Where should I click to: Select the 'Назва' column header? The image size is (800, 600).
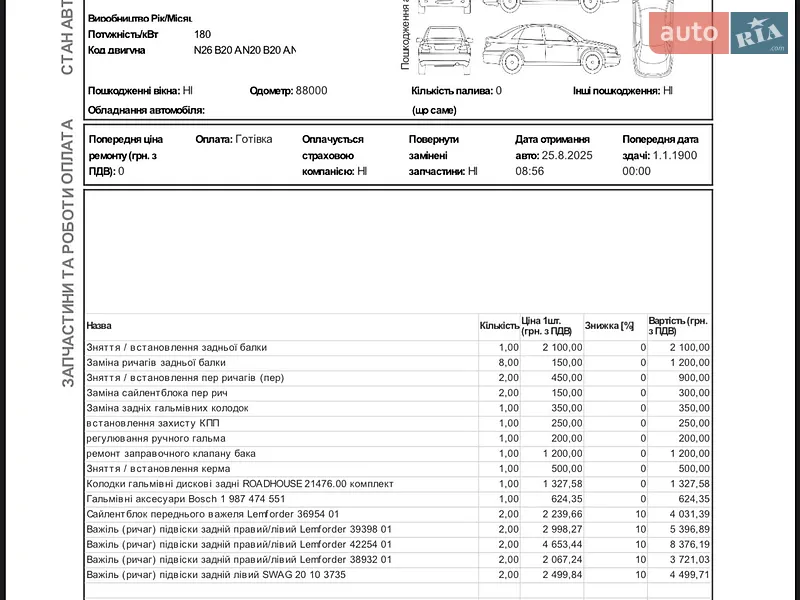(98, 326)
